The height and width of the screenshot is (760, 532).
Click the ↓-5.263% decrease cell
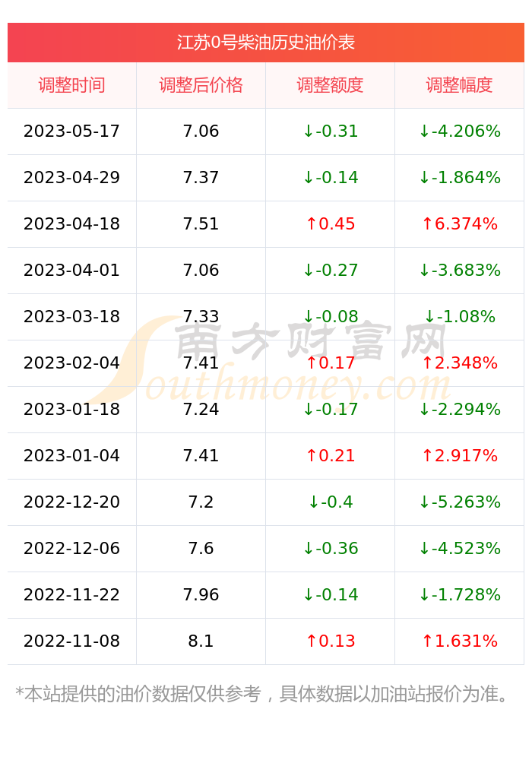pyautogui.click(x=459, y=502)
